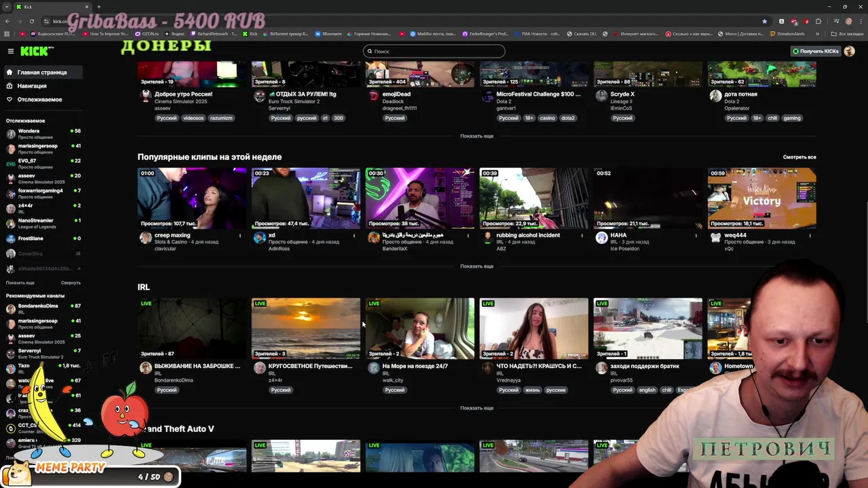Click the english tag under pivovar55's stream
This screenshot has height=488, width=868.
(648, 390)
